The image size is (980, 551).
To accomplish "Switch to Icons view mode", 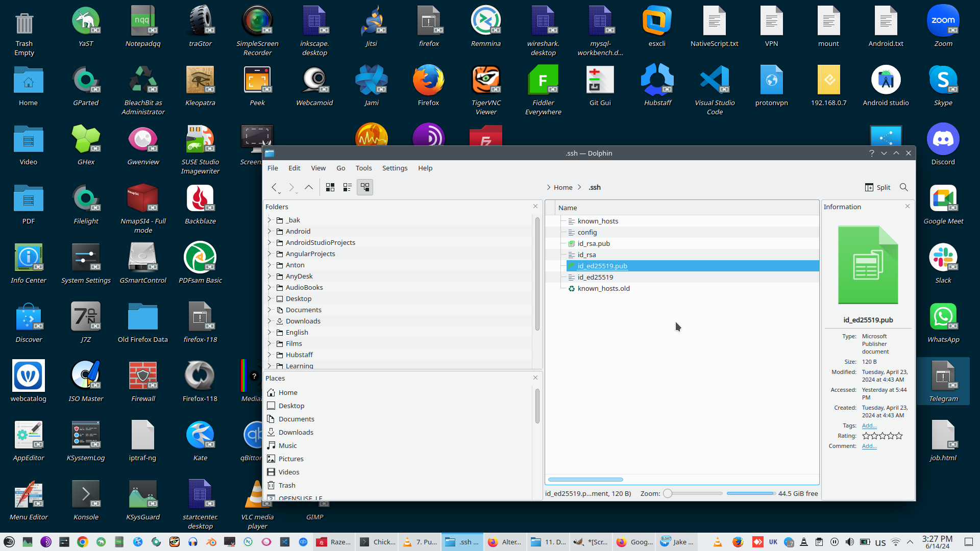I will pyautogui.click(x=330, y=187).
